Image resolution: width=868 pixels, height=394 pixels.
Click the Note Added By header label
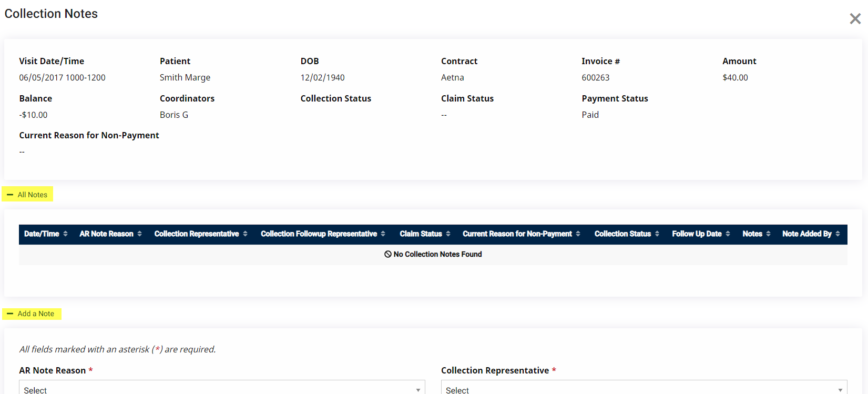[x=806, y=234]
